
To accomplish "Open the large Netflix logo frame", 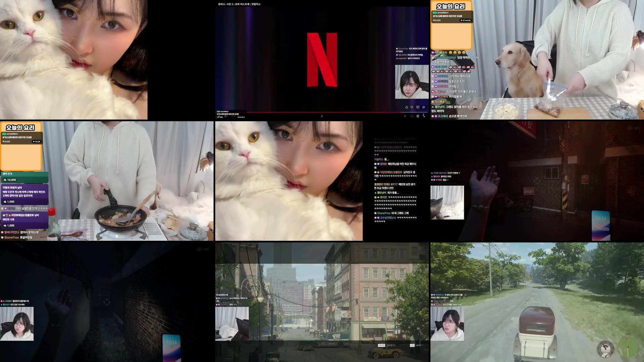I will point(322,60).
